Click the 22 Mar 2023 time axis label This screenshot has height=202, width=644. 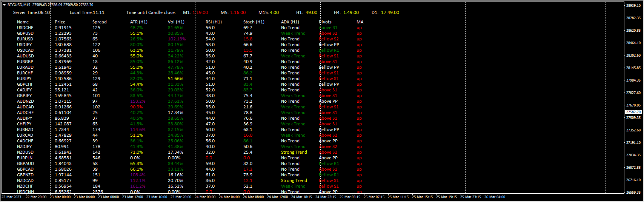pyautogui.click(x=11, y=197)
